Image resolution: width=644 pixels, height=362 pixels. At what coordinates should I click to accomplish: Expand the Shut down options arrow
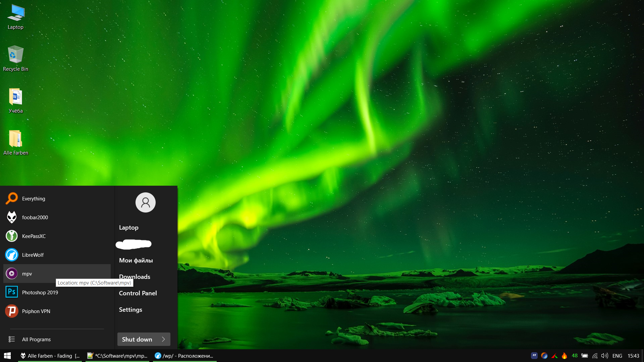coord(164,339)
